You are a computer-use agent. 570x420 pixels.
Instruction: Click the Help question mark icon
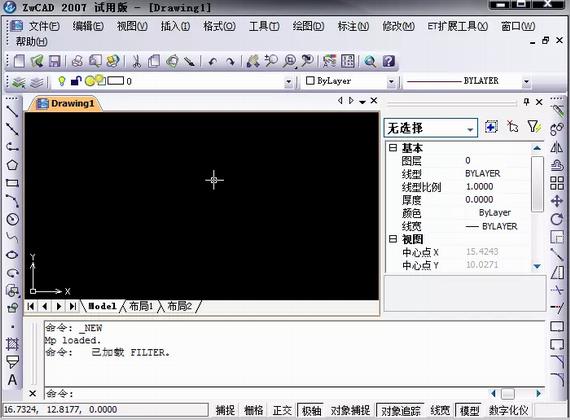pos(389,61)
